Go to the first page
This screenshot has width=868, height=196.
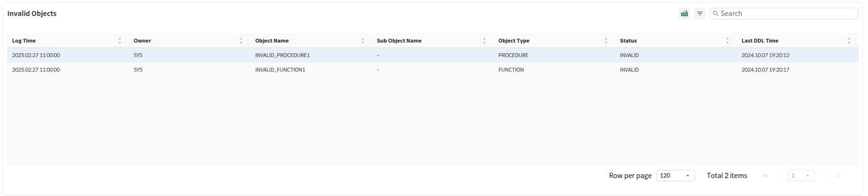click(765, 176)
